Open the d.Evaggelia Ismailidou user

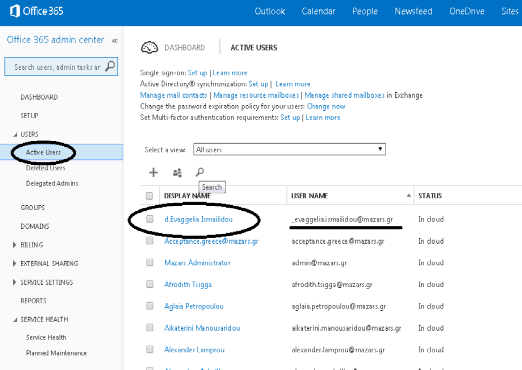point(198,219)
